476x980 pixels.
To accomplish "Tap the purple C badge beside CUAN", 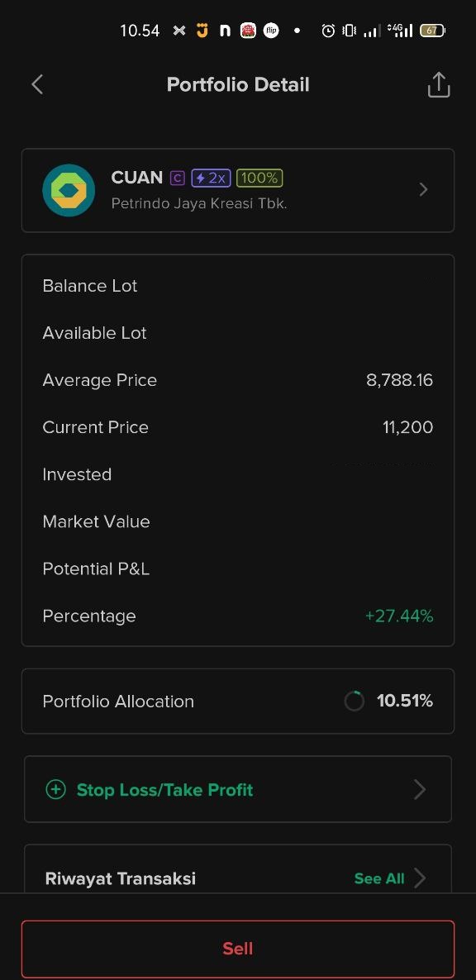I will (178, 178).
